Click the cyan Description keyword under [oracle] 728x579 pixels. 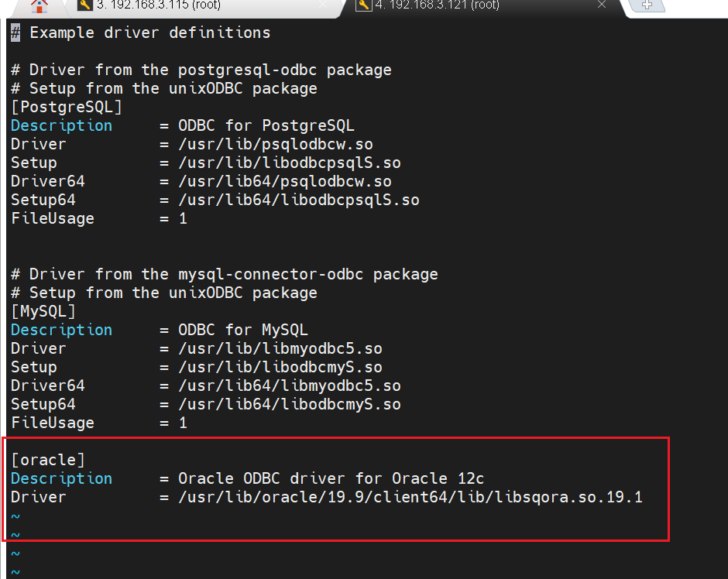(61, 478)
